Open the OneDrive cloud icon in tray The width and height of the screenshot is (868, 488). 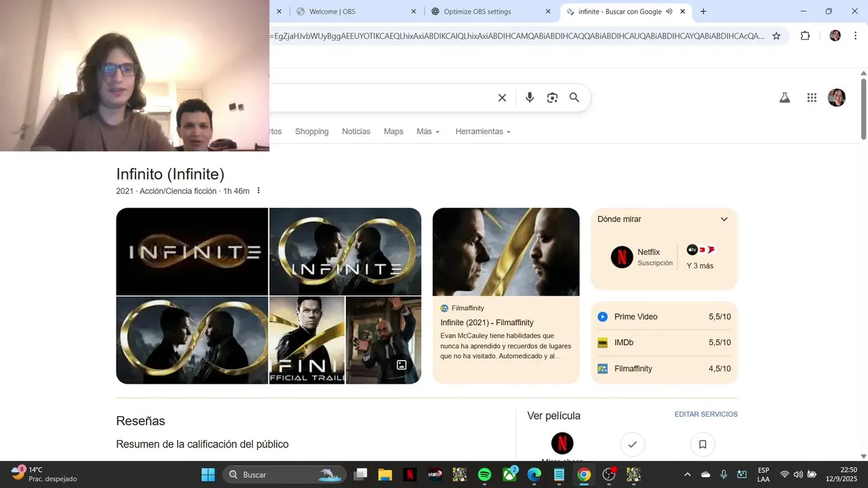tap(706, 474)
